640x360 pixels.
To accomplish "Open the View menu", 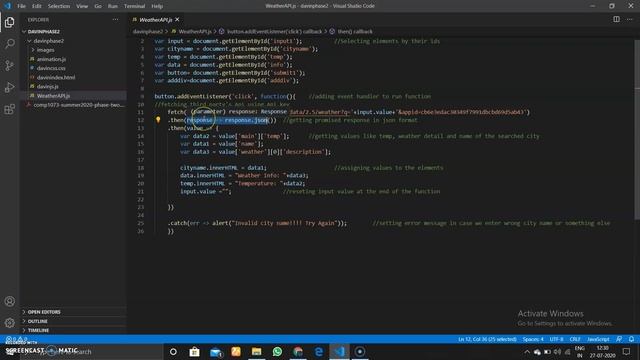I will pos(82,6).
